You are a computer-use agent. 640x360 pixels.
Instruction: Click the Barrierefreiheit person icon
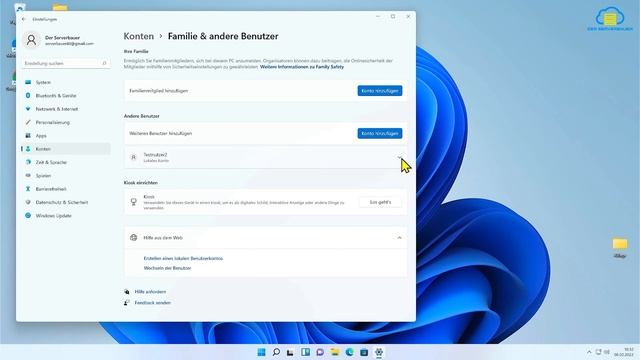coord(28,189)
